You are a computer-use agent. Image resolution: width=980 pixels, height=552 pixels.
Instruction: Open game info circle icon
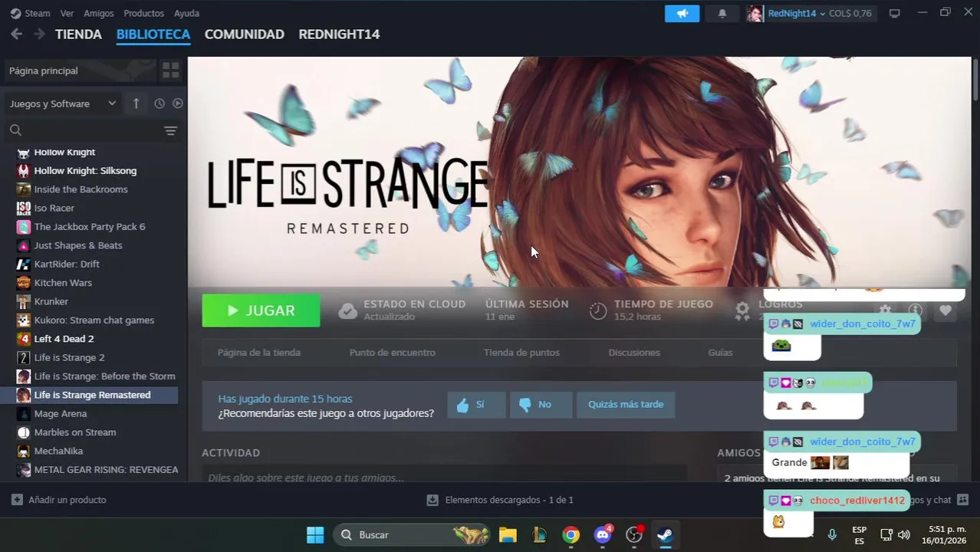(x=915, y=310)
